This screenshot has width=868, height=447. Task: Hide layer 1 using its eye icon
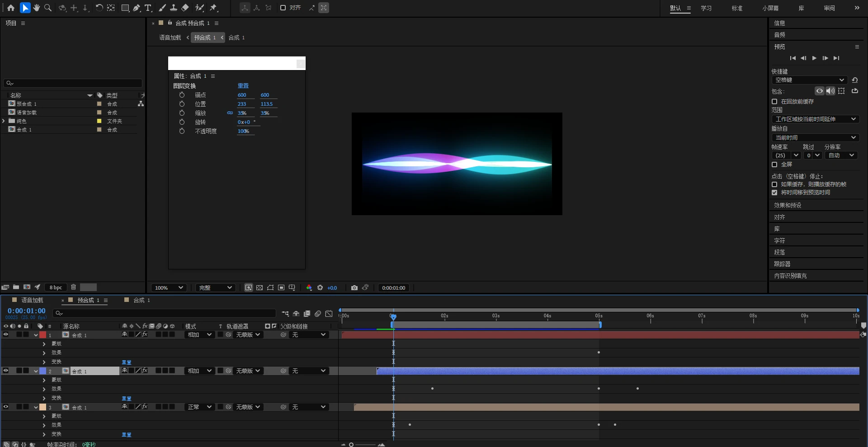pyautogui.click(x=6, y=334)
